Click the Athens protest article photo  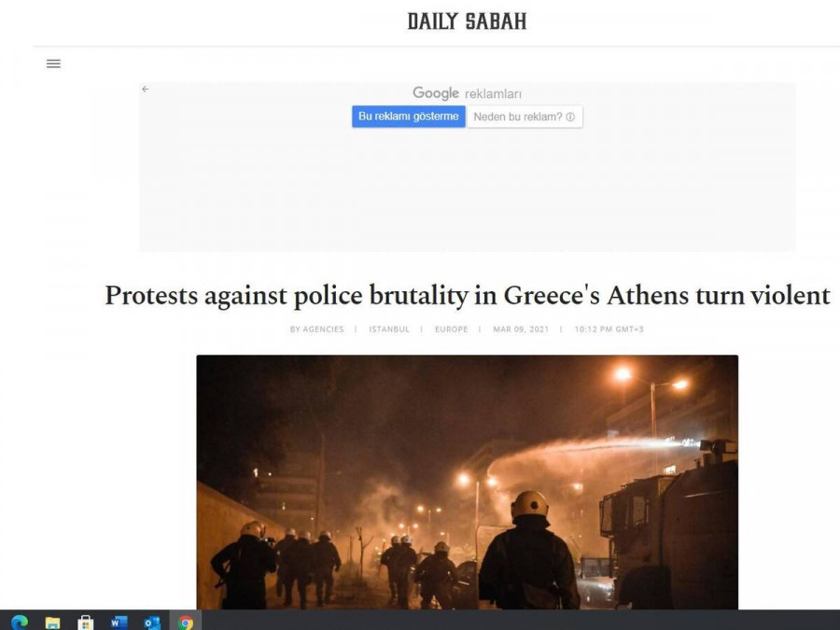(468, 483)
